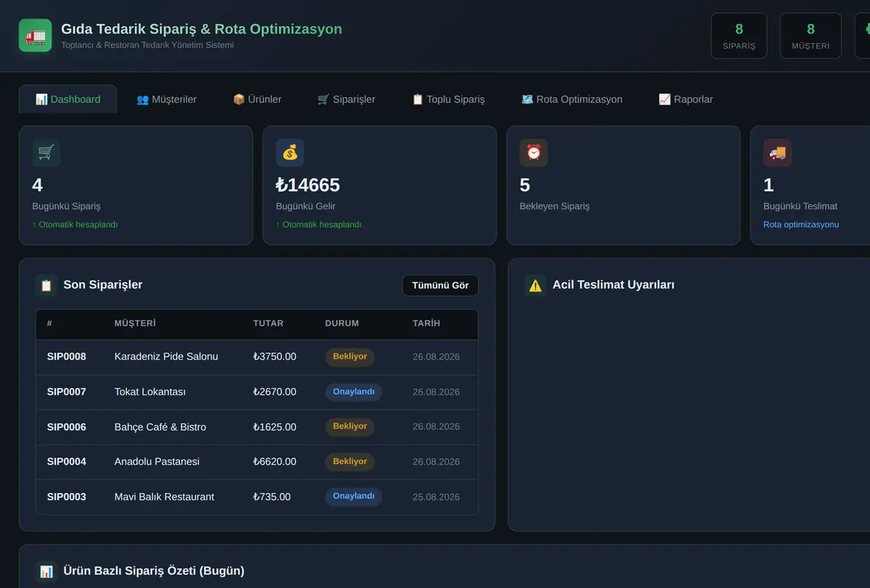870x588 pixels.
Task: Click the Gıda Tedarik Sipariş & Rota Optimizasyon title
Action: tap(202, 29)
